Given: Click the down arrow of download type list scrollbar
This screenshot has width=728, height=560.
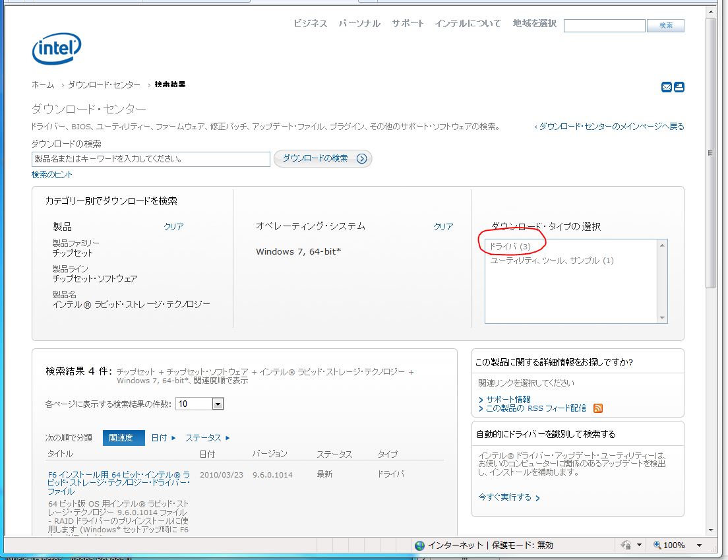Looking at the screenshot, I should click(x=662, y=318).
